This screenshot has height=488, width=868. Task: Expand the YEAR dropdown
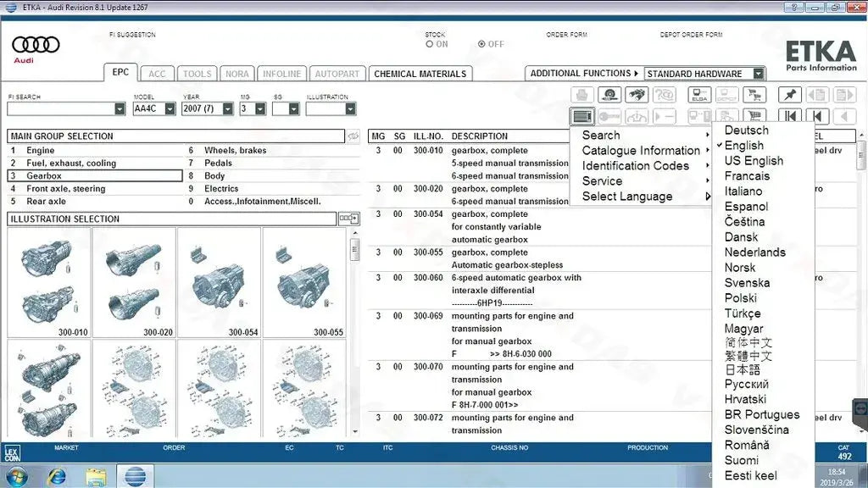click(x=228, y=108)
